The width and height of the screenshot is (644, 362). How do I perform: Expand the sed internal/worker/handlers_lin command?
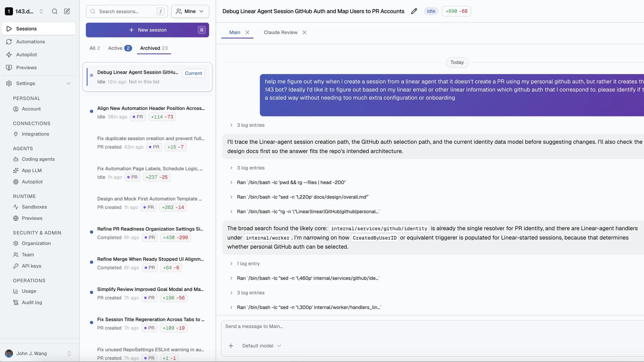coord(306,308)
